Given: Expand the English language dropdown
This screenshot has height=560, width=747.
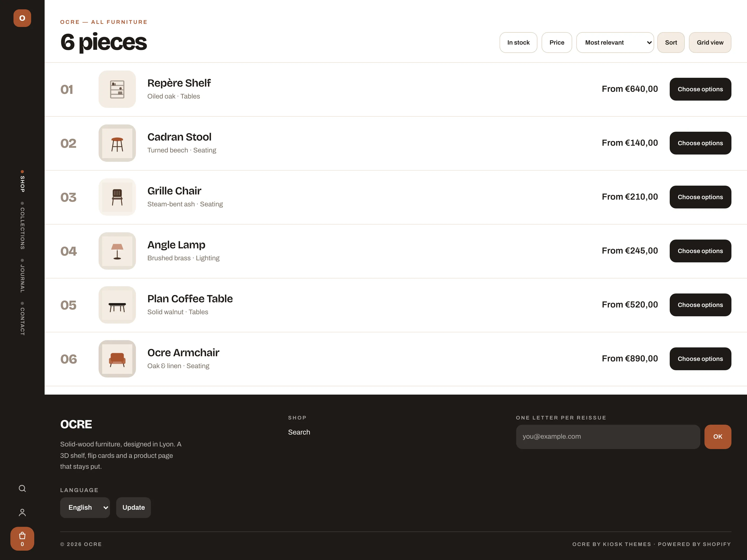Looking at the screenshot, I should (85, 508).
